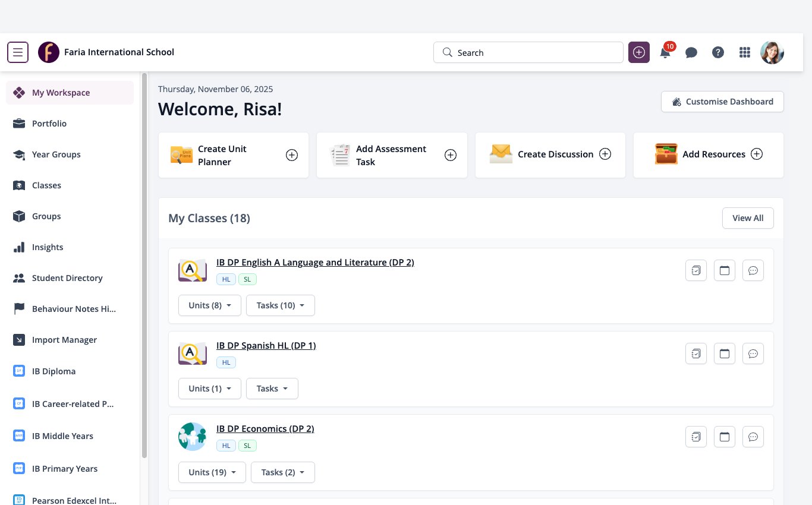
Task: Open Economics class discussion icon
Action: [753, 437]
